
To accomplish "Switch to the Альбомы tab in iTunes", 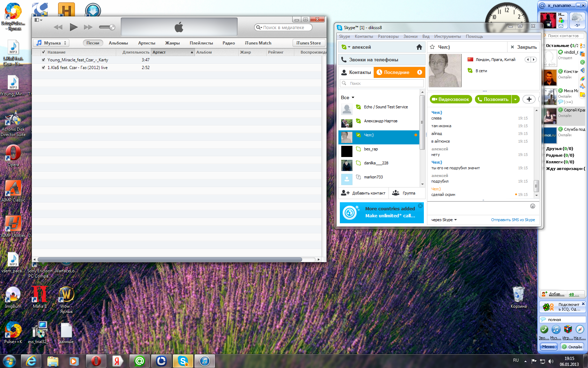I will 118,43.
